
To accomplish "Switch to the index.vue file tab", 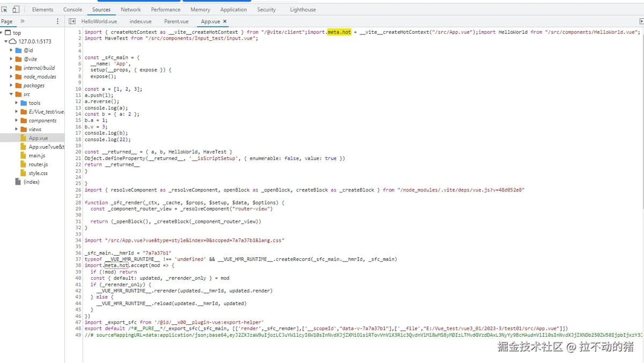I will coord(141,21).
